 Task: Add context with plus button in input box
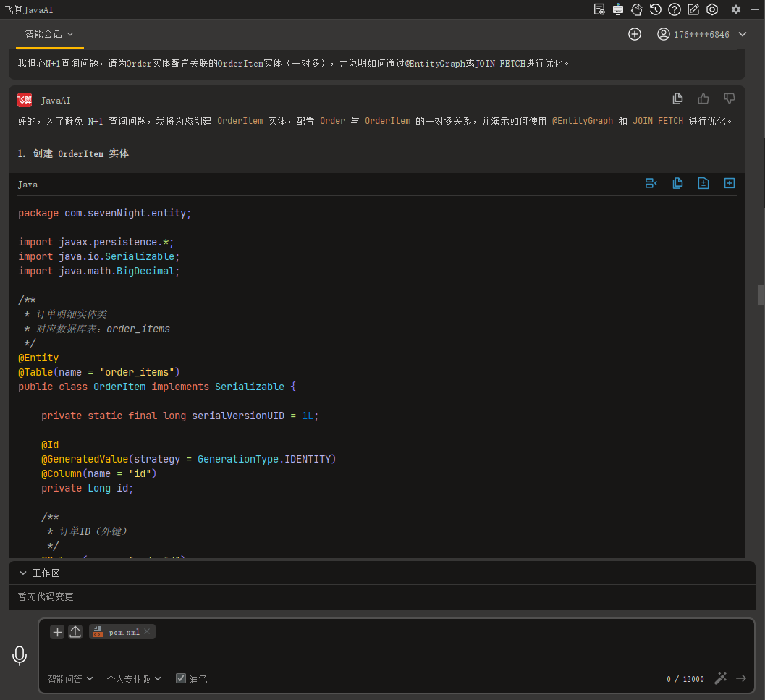[x=57, y=632]
